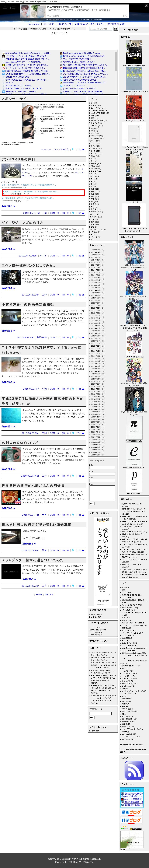This screenshot has width=149, height=868.
Task: Click Twitter icon in 2010.08.30.Mon post footer
Action: click(x=73, y=256)
